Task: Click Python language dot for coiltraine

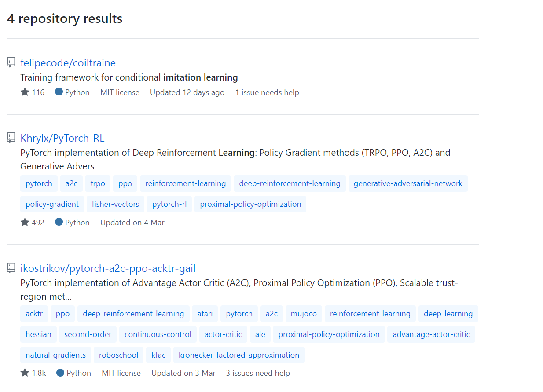Action: click(x=59, y=92)
